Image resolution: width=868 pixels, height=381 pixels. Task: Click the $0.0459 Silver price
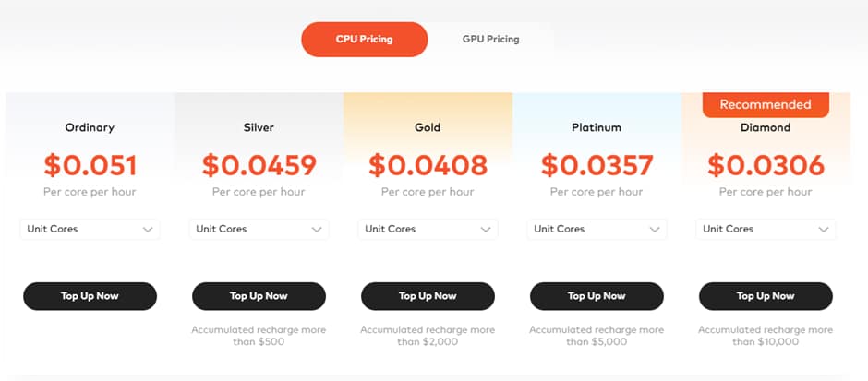(x=259, y=165)
